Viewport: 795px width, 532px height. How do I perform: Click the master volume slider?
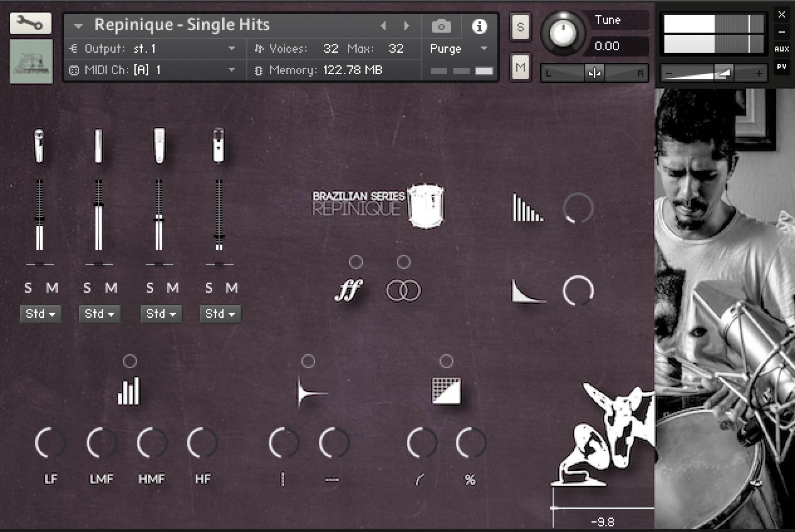714,74
